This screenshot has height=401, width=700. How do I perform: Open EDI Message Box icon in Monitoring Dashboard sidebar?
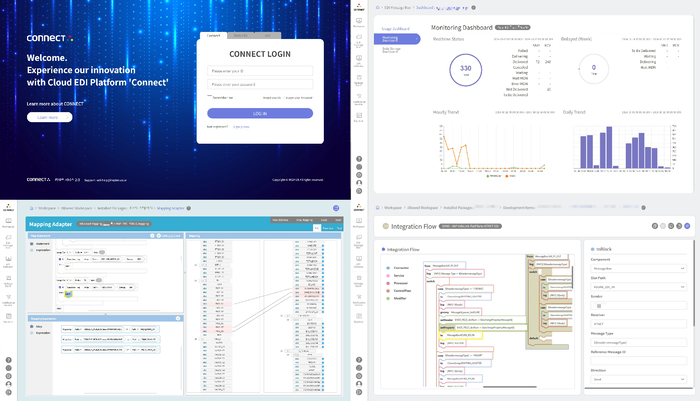click(x=359, y=39)
